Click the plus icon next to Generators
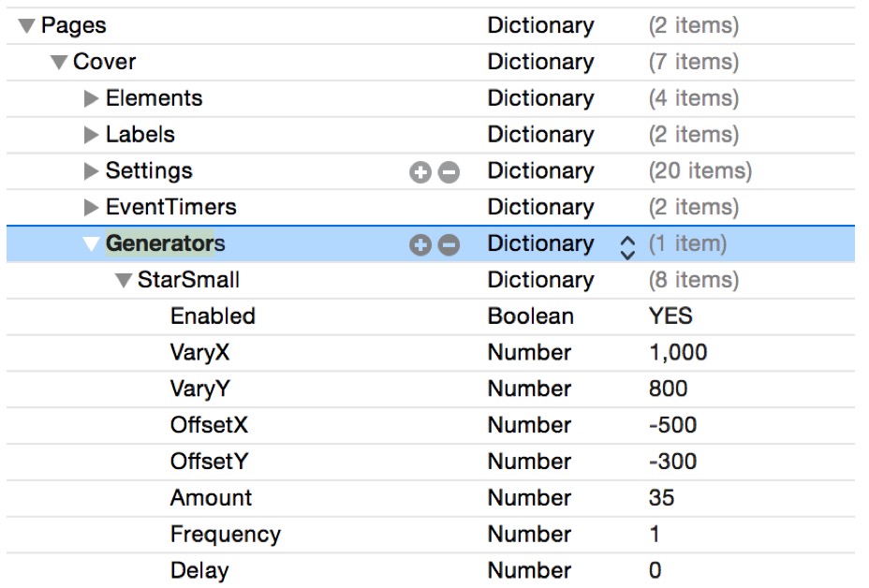The height and width of the screenshot is (588, 869). [421, 243]
